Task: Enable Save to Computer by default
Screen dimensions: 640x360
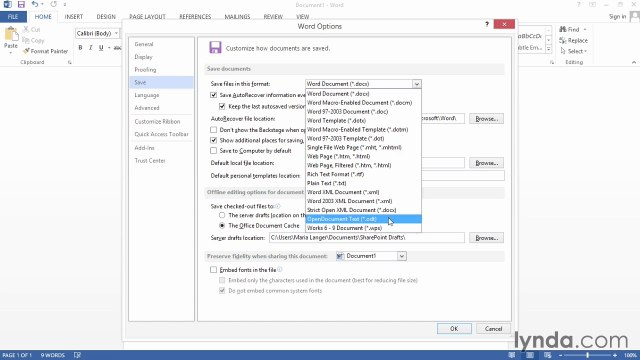Action: (213, 151)
